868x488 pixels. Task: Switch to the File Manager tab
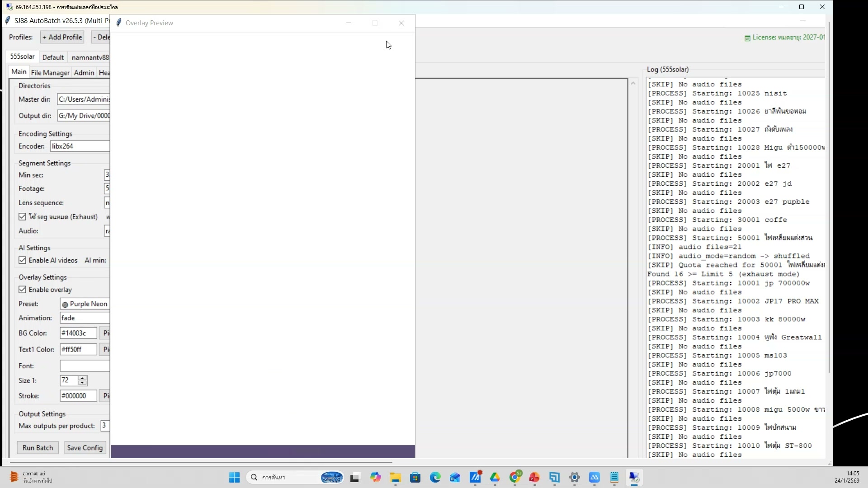click(x=50, y=72)
